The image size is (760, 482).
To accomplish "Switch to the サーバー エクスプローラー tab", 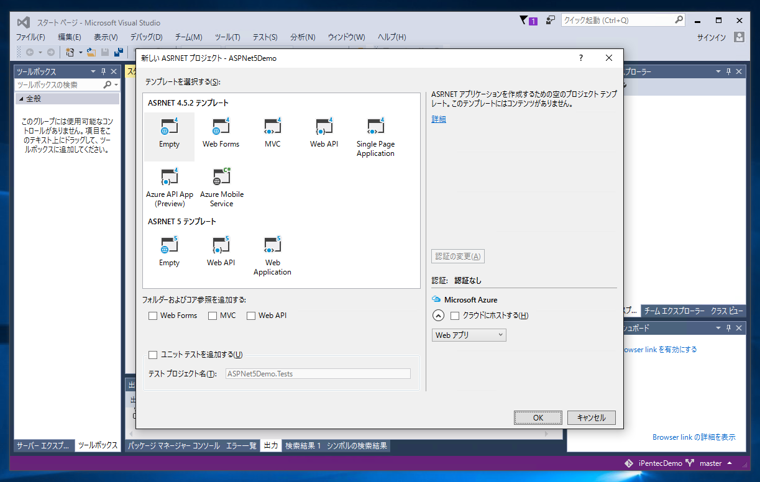I will [44, 445].
